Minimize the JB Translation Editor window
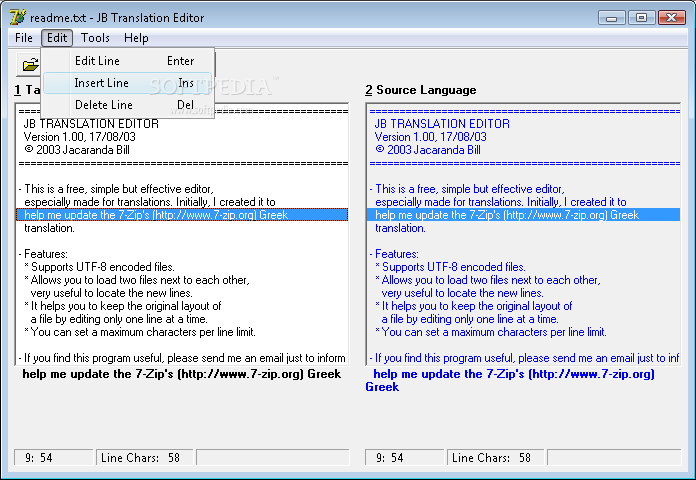Screen dimensions: 696x480 pos(612,18)
